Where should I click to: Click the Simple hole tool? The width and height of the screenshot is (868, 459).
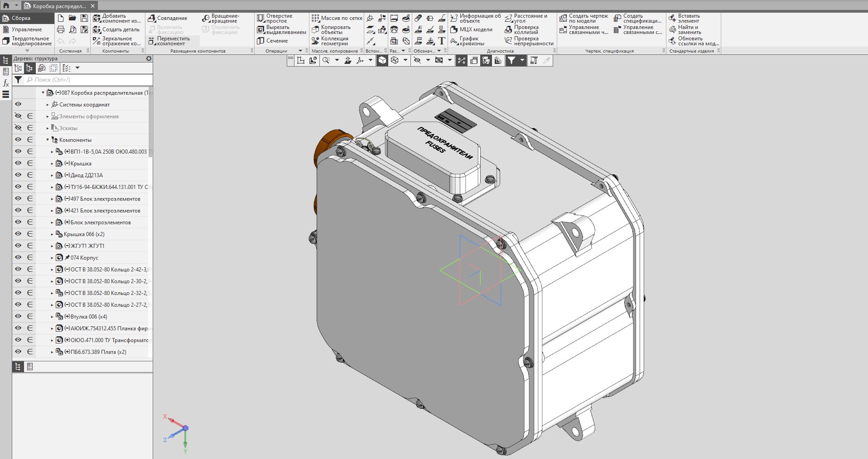[x=260, y=18]
